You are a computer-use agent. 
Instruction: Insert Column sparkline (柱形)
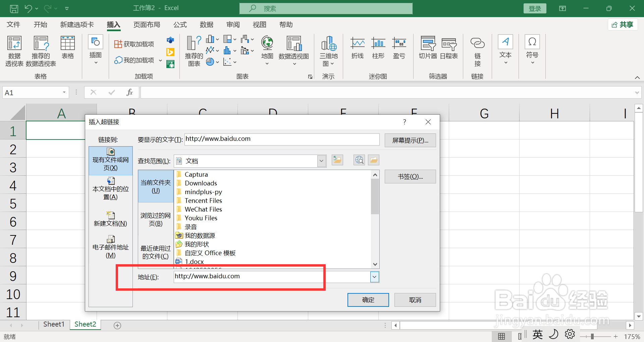pos(378,48)
